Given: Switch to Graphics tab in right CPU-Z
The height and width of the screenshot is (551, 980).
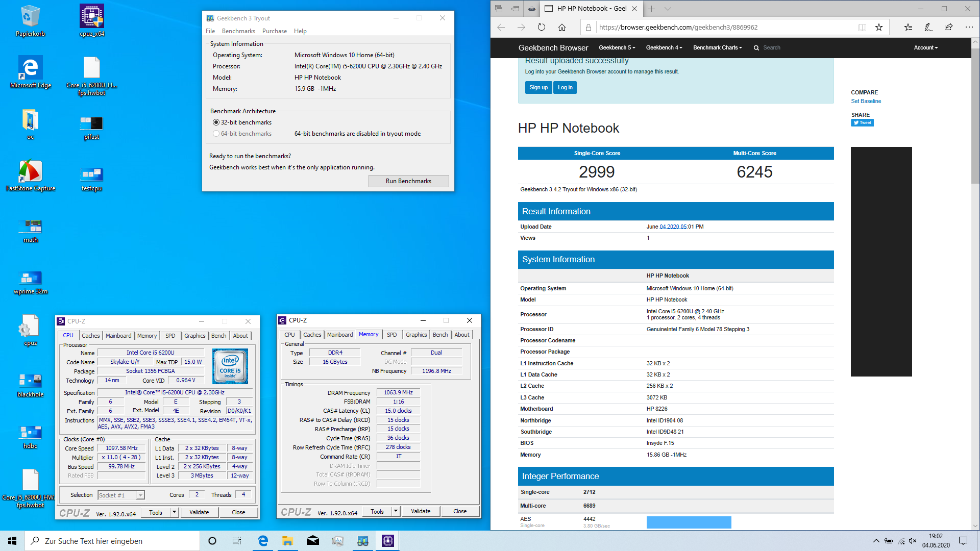Looking at the screenshot, I should click(416, 335).
